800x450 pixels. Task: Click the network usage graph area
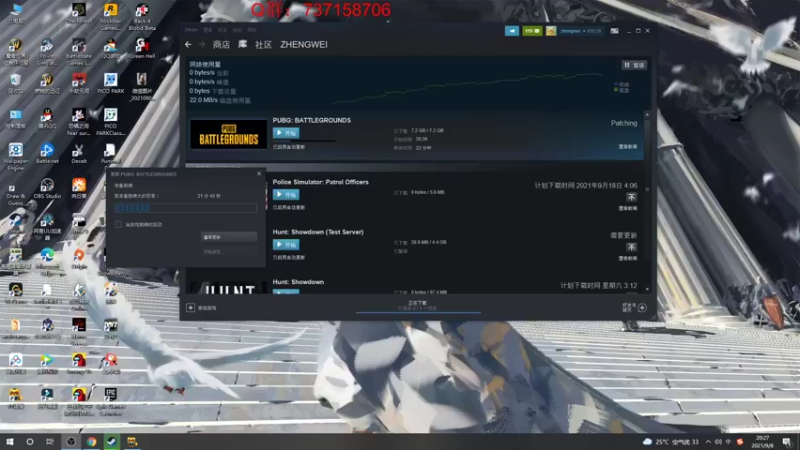tap(469, 87)
